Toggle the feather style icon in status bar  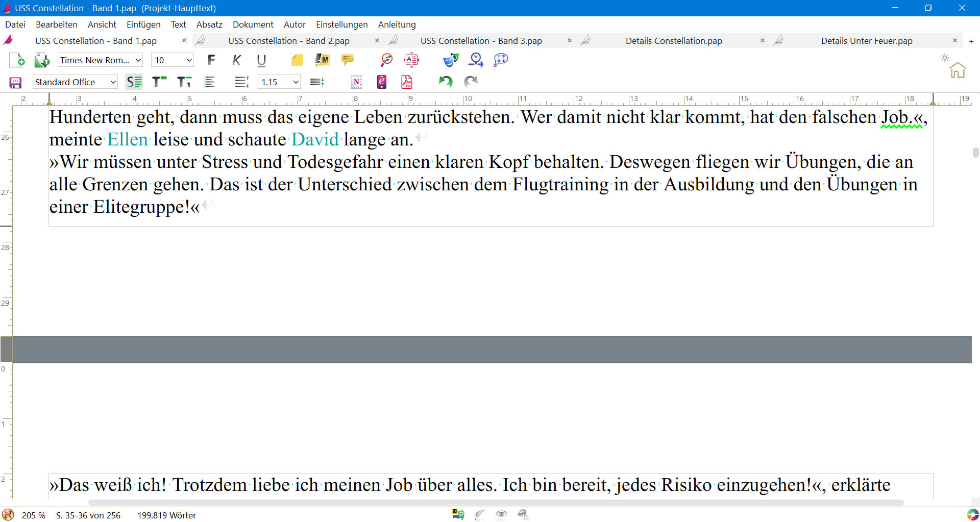tap(479, 515)
